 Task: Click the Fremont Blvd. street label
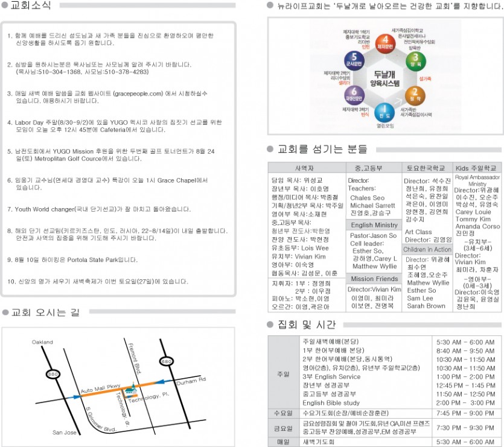click(x=135, y=358)
